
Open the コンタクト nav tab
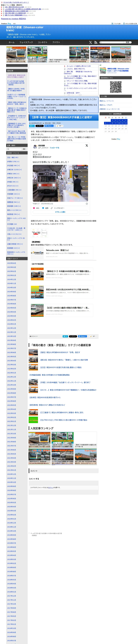43,43
